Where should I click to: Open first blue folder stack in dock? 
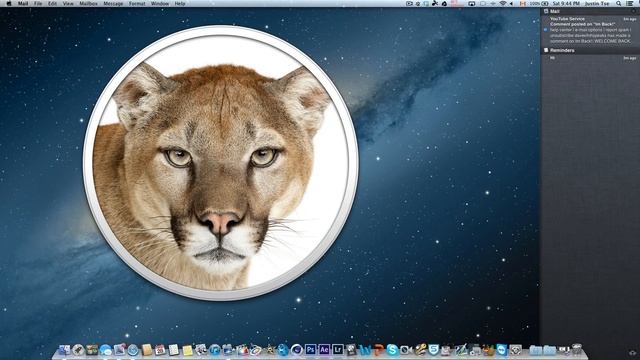coord(536,350)
